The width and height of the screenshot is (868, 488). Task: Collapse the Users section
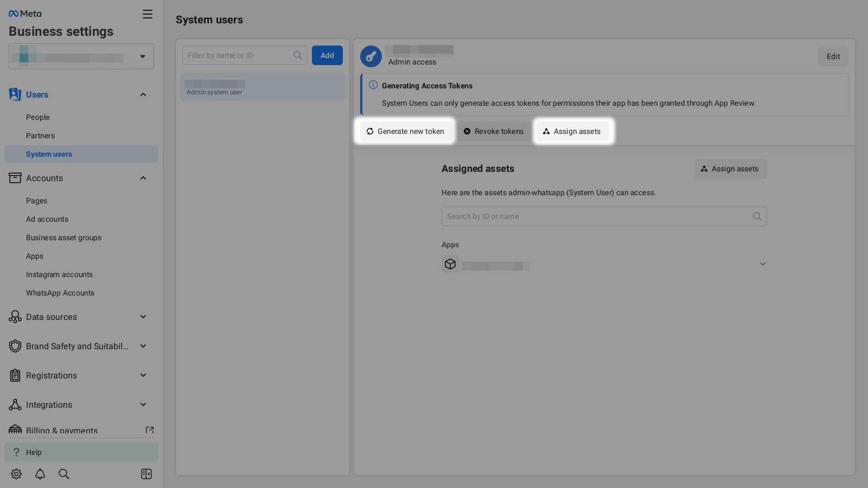(143, 94)
